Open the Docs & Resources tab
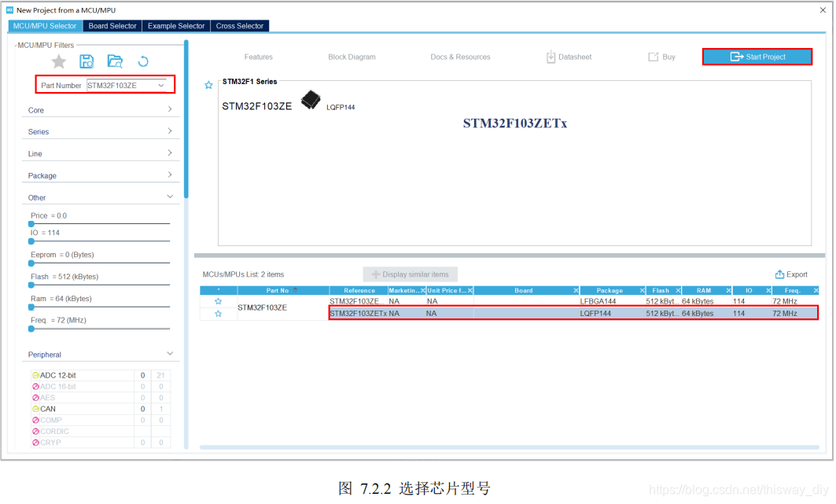Image resolution: width=836 pixels, height=504 pixels. pos(460,57)
